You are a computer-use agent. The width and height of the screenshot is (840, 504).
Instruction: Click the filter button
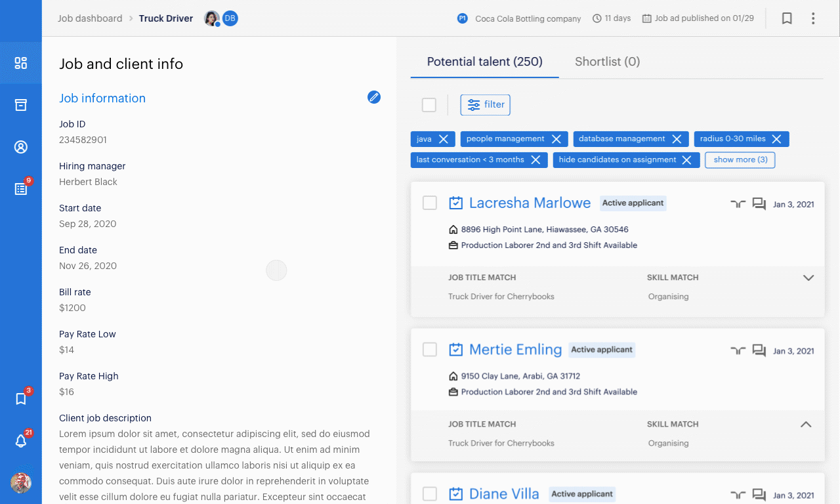point(486,105)
